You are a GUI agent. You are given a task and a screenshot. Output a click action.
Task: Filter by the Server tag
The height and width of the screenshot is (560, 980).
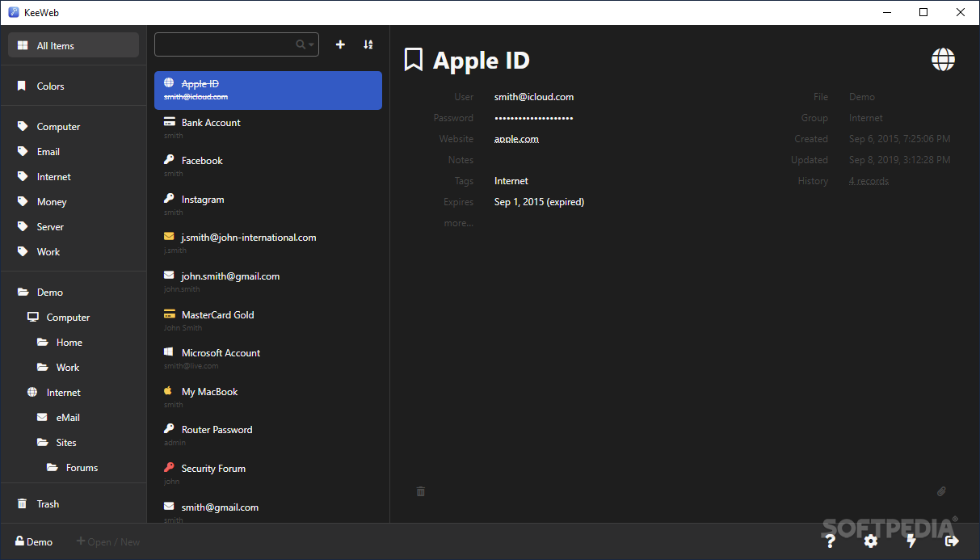coord(74,227)
